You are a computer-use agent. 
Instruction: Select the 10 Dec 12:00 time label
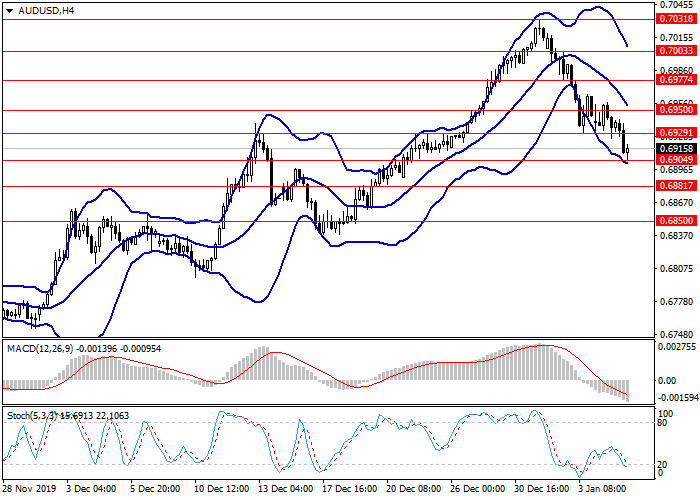(222, 490)
